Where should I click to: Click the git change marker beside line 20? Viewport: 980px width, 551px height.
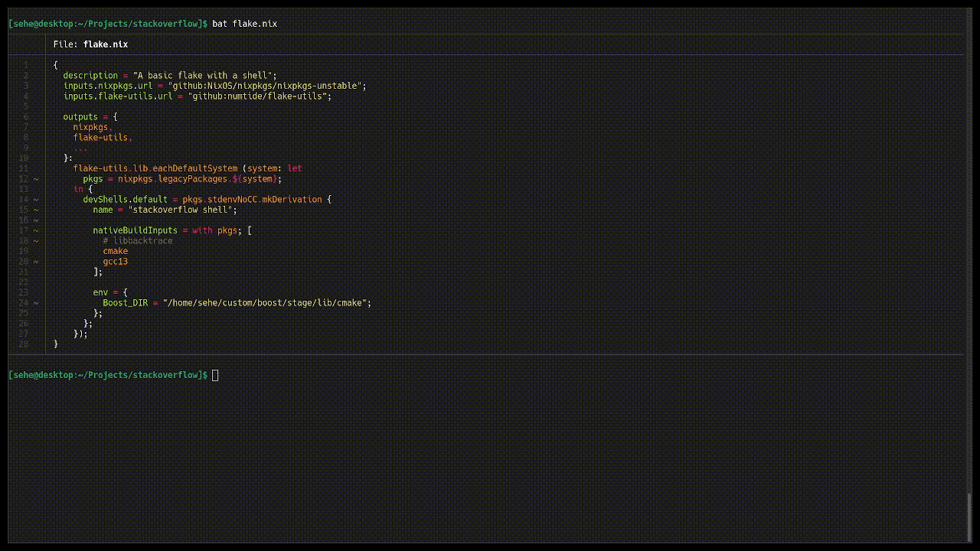[36, 262]
